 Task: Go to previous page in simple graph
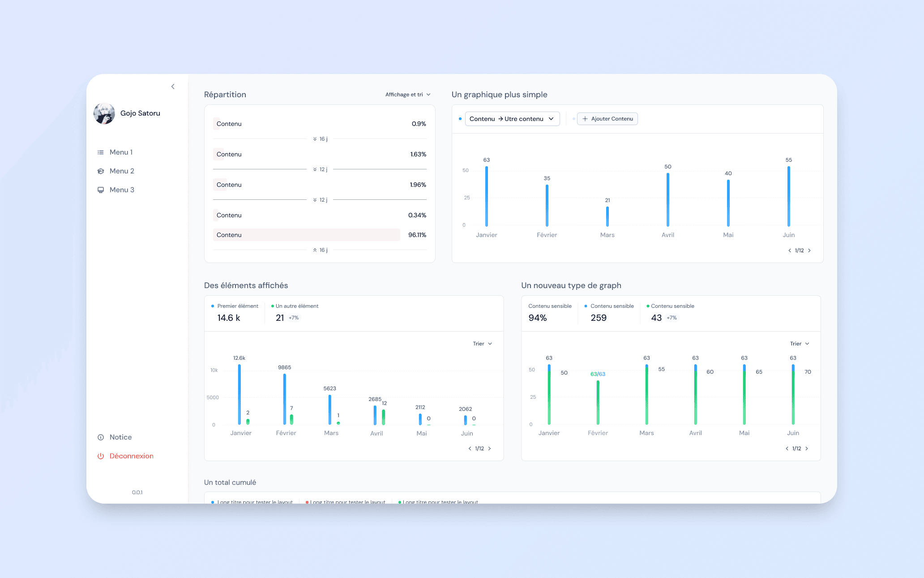[x=790, y=250]
